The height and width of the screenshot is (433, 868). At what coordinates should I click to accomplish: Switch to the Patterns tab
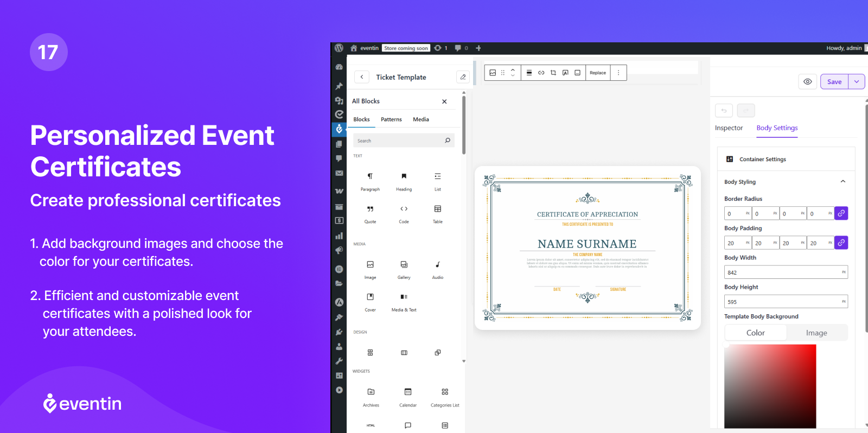(391, 119)
